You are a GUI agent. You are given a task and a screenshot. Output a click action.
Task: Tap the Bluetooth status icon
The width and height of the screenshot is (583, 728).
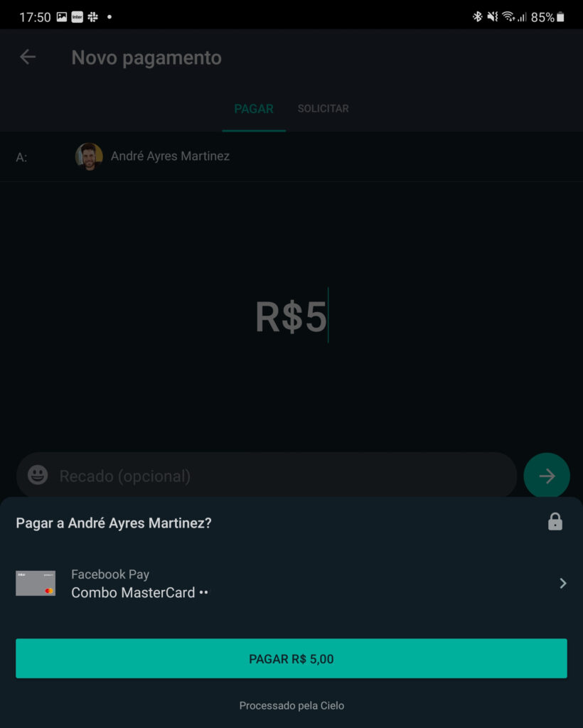[477, 17]
